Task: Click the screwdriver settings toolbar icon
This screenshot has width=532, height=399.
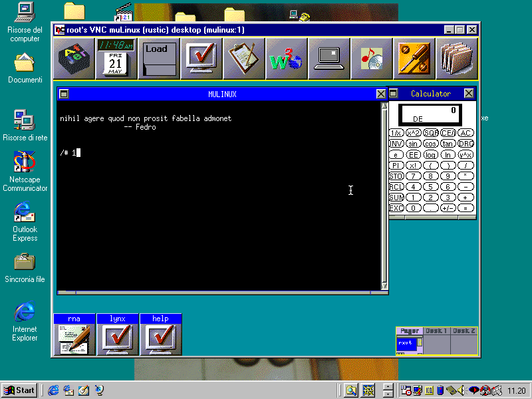Action: tap(414, 58)
